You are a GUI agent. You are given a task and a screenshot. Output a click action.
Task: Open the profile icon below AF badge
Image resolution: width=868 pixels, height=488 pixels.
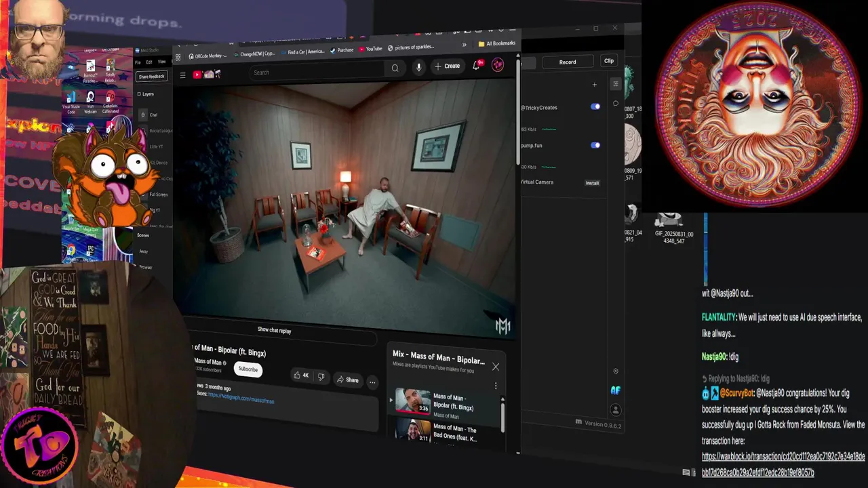[615, 410]
